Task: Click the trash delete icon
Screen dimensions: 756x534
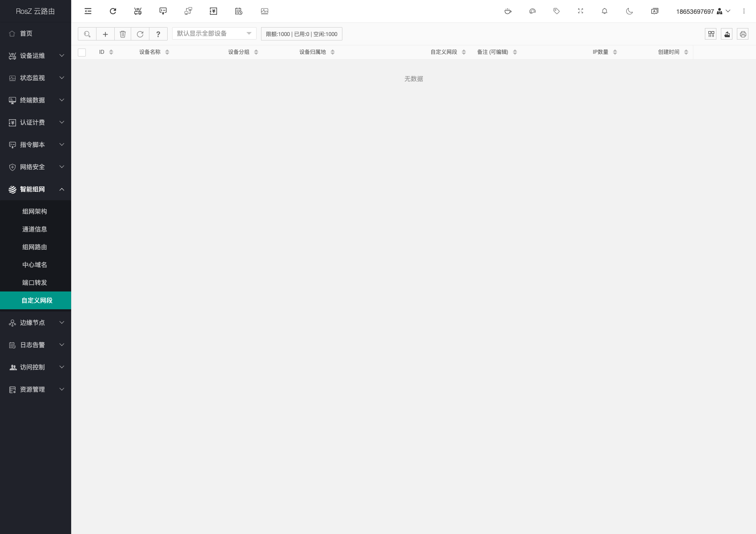Action: point(123,34)
